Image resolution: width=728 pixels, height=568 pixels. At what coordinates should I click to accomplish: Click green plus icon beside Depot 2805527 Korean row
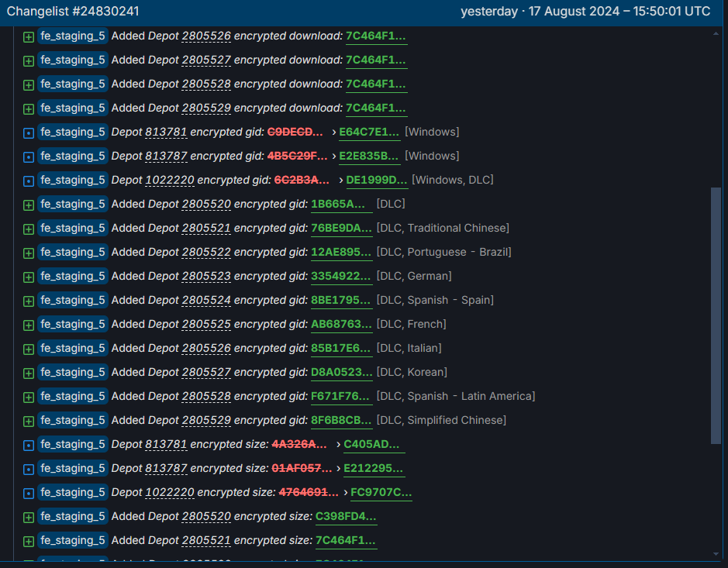[x=29, y=374]
